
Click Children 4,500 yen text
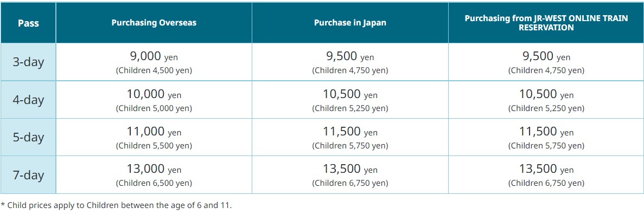(154, 70)
